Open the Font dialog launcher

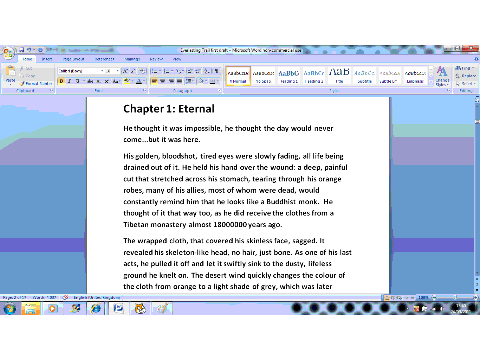[x=144, y=90]
